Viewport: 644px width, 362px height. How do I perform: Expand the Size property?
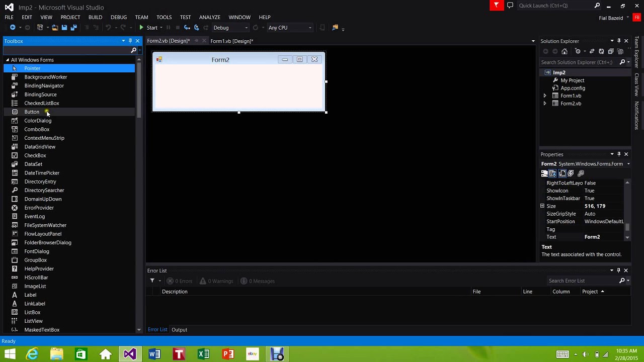pyautogui.click(x=542, y=206)
